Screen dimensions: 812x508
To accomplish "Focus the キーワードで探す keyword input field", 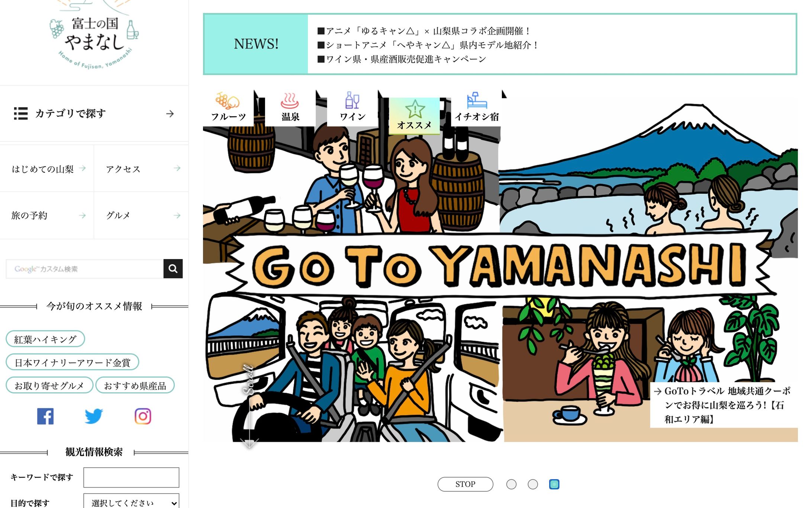I will tap(131, 477).
